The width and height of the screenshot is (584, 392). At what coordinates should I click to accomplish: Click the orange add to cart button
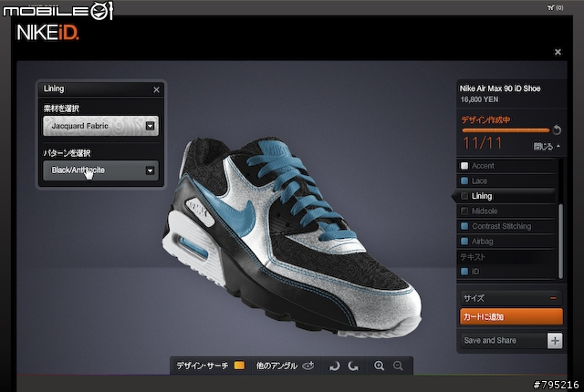511,316
